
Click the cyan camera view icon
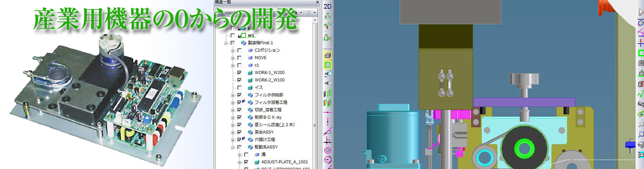(x=328, y=74)
